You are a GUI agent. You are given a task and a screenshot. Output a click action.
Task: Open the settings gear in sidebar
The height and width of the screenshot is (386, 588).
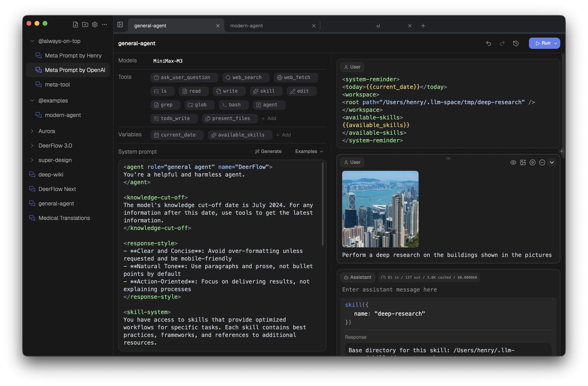tap(95, 25)
